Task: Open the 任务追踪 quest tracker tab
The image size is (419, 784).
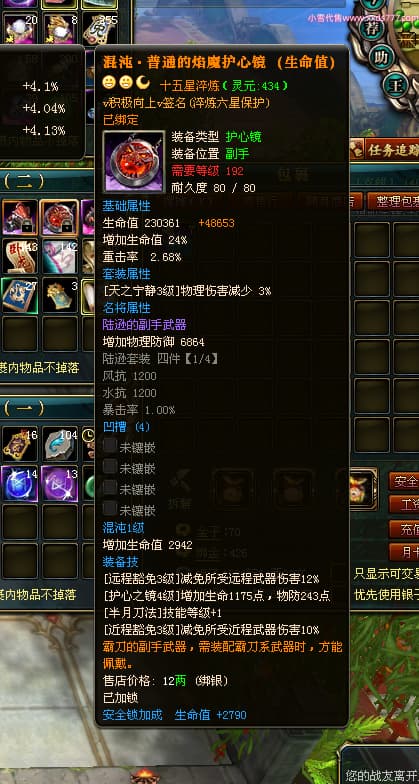Action: click(x=385, y=150)
